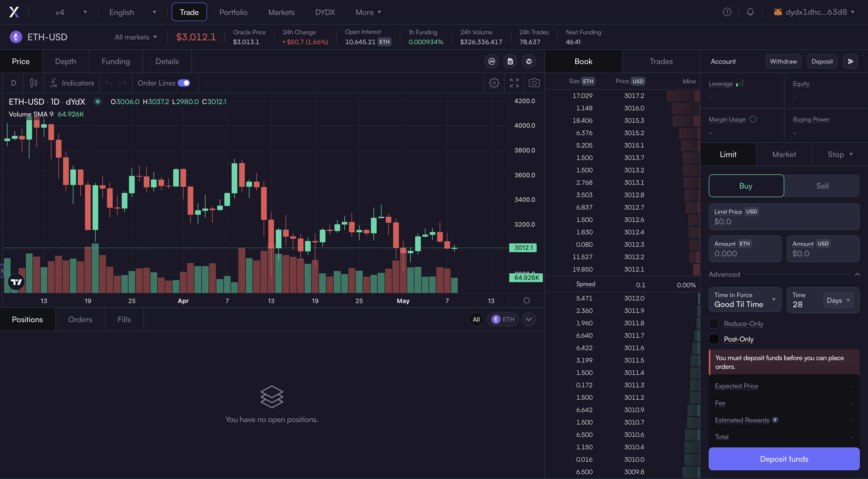Click the 3012.1 price label on the chart axis
The height and width of the screenshot is (479, 868).
(x=523, y=248)
